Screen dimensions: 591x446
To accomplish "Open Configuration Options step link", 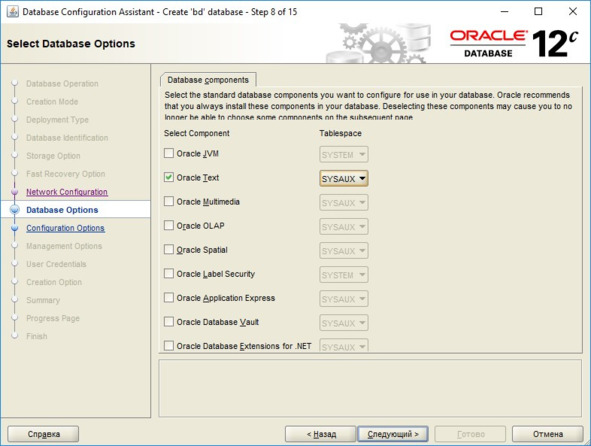I will [x=65, y=228].
